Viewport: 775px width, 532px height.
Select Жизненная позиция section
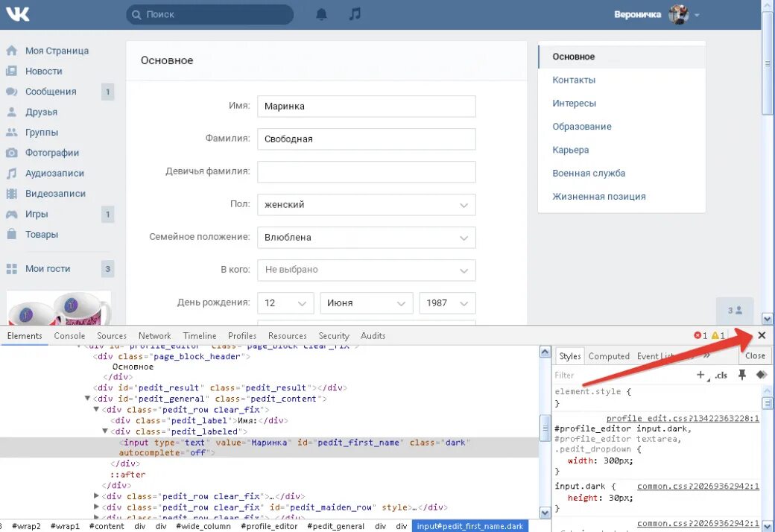(x=599, y=196)
